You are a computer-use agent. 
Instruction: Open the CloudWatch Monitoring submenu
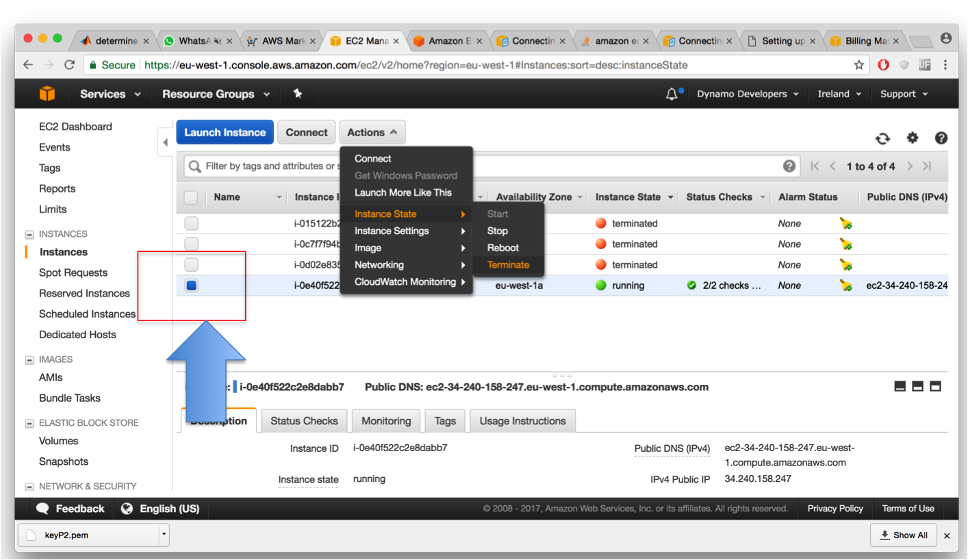pyautogui.click(x=407, y=282)
